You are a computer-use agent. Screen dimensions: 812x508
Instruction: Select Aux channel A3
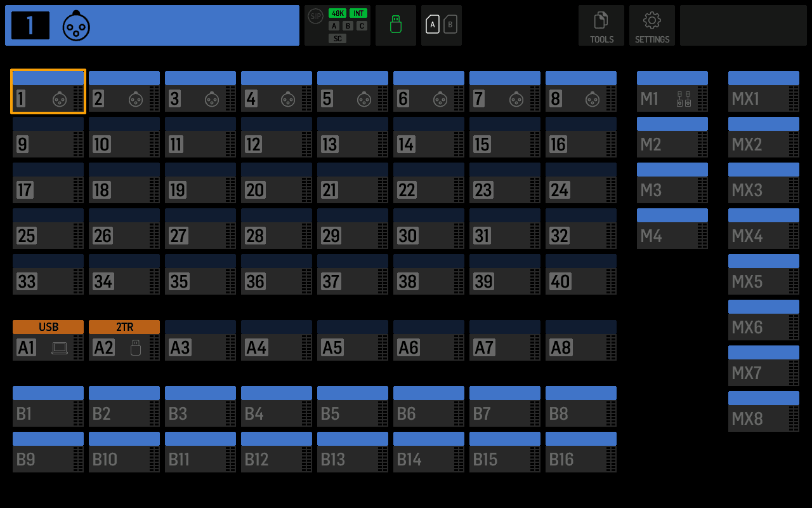tap(200, 340)
